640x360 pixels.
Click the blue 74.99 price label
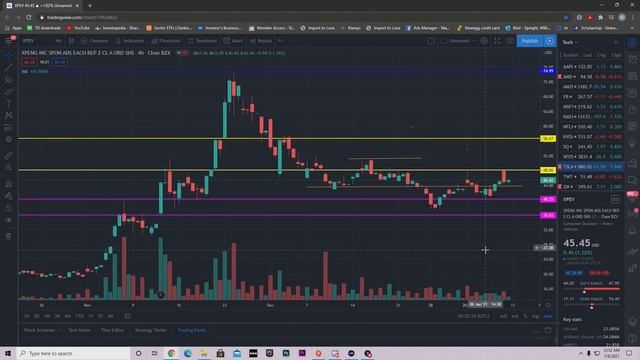[548, 71]
